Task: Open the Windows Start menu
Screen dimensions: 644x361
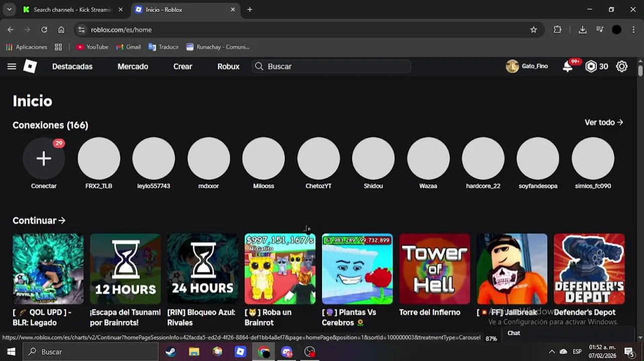Action: click(x=11, y=351)
